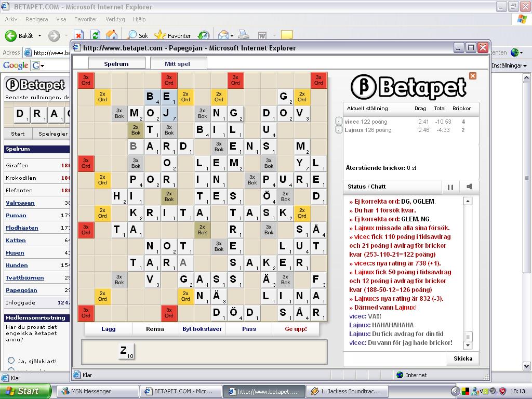Open the Arkiv menu

(x=11, y=19)
